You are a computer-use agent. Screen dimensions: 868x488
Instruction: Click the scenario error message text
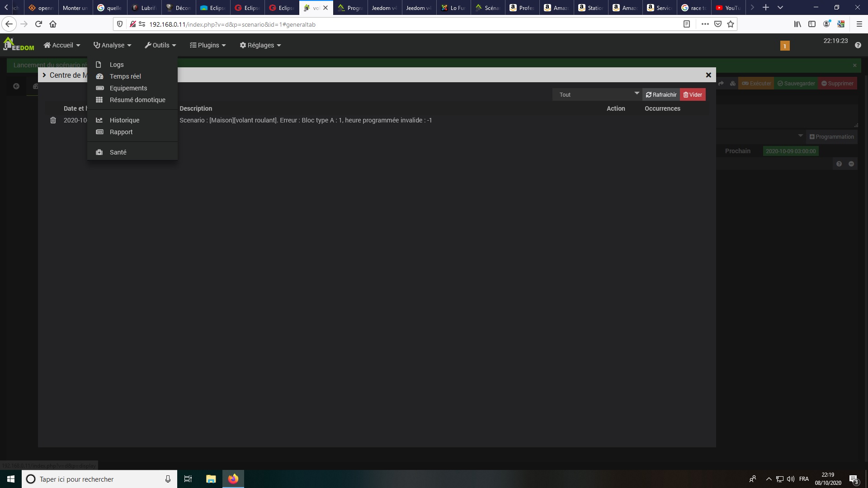coord(306,120)
